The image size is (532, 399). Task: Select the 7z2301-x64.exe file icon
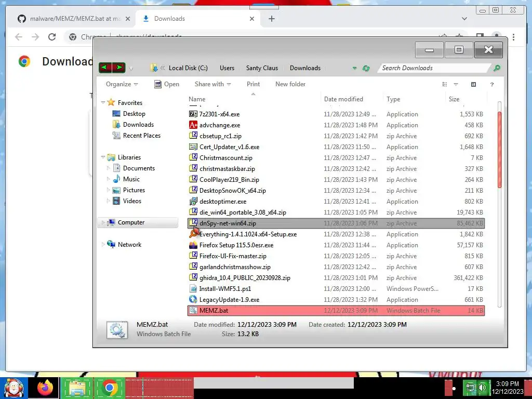pos(193,114)
